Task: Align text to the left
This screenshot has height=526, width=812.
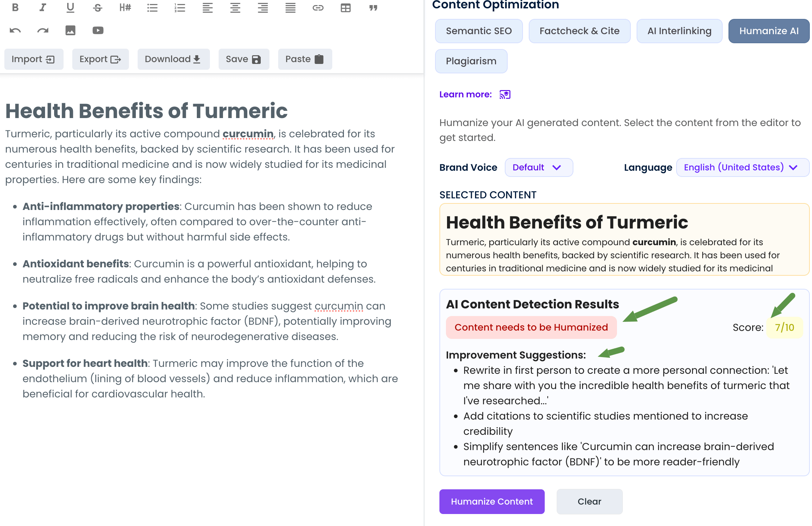Action: pyautogui.click(x=208, y=8)
